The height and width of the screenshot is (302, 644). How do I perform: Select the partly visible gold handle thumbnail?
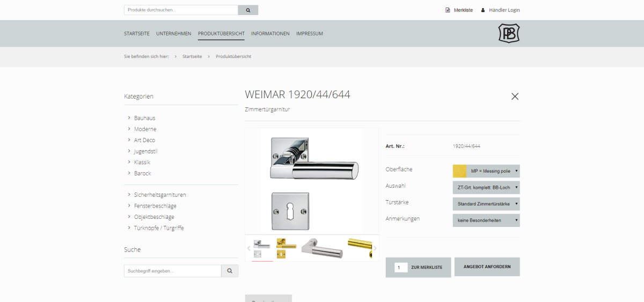[359, 248]
